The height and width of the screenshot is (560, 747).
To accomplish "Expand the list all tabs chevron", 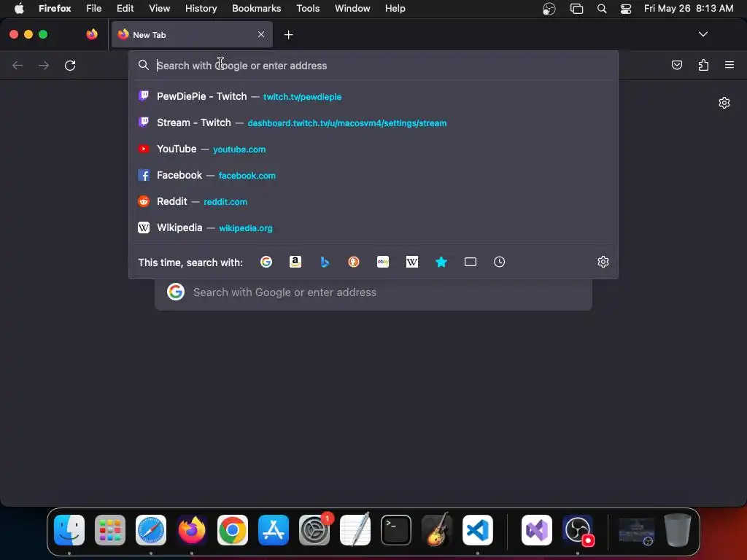I will click(x=703, y=34).
